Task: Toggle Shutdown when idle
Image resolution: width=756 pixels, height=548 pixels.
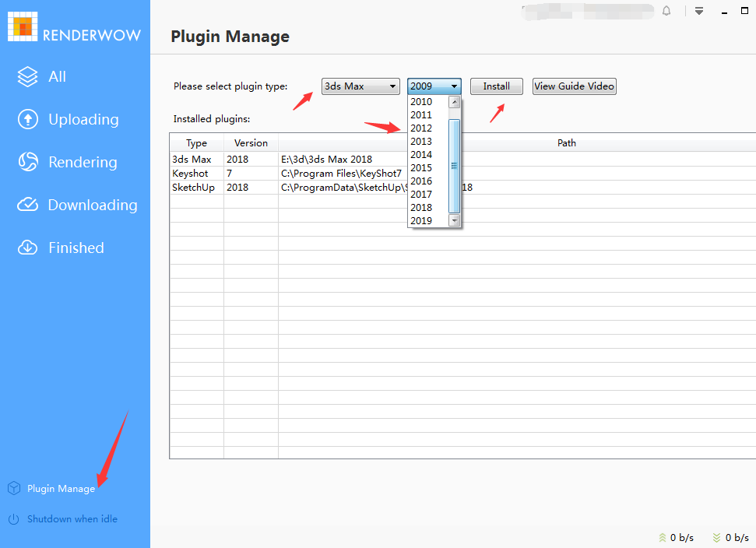Action: [x=72, y=519]
